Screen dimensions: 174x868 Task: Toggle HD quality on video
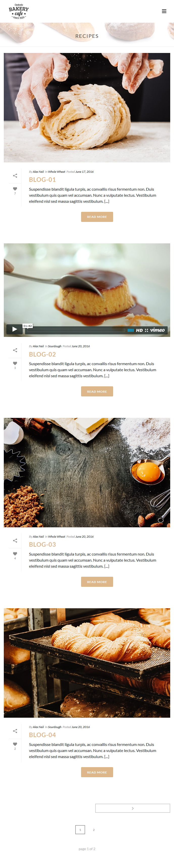tap(139, 330)
